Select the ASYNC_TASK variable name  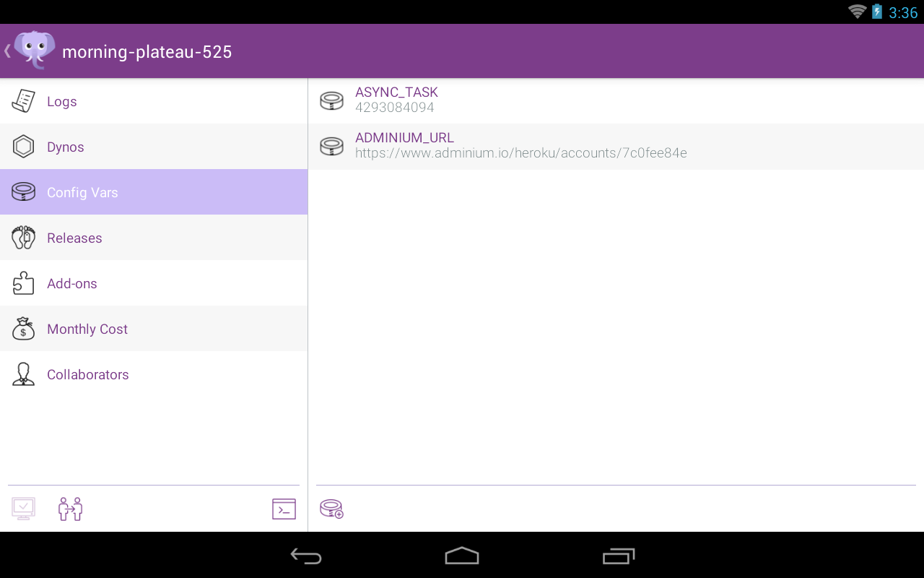click(x=396, y=92)
